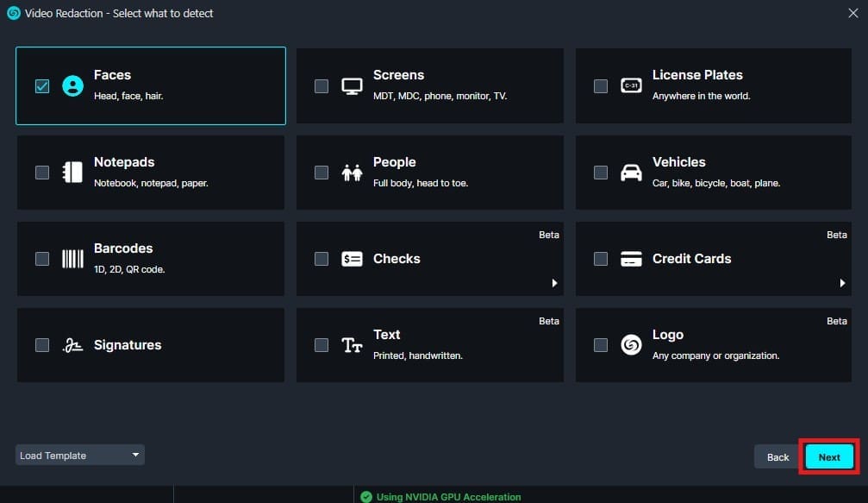This screenshot has width=868, height=503.
Task: Click the License Plates icon
Action: 631,85
